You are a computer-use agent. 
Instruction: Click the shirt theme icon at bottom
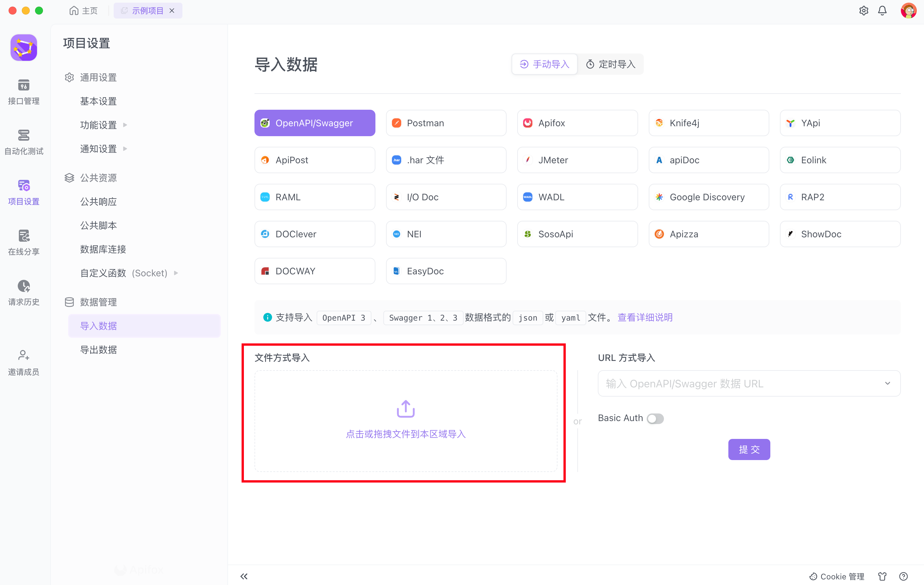click(x=882, y=576)
